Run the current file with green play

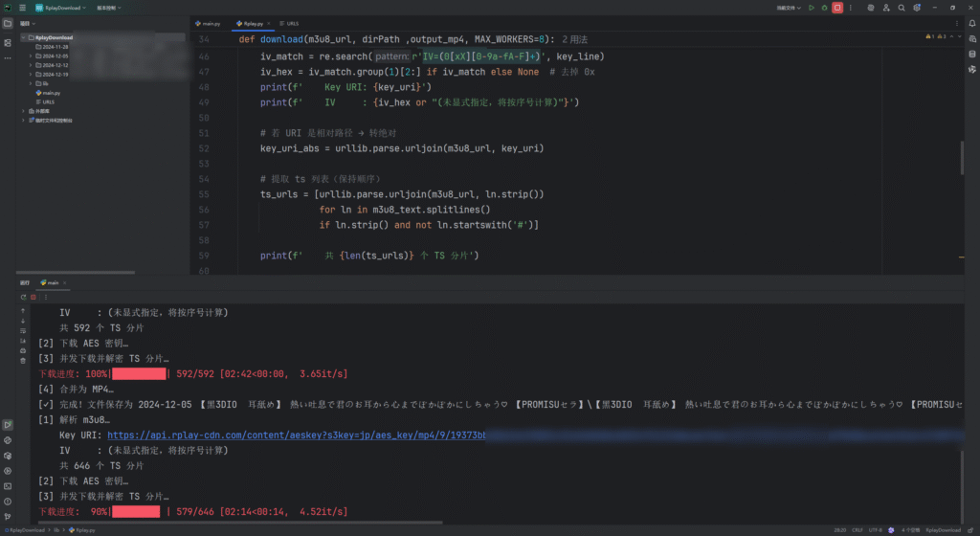812,8
